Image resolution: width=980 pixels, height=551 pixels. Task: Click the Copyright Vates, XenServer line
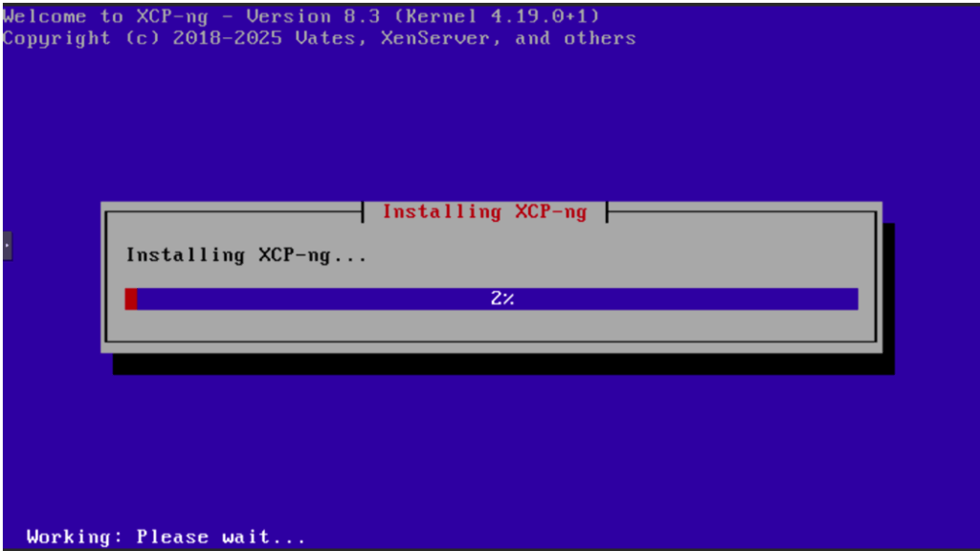(x=319, y=38)
